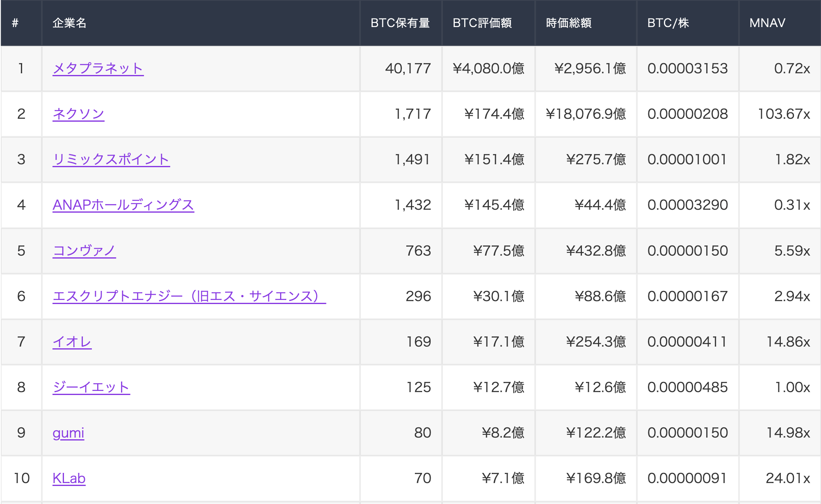The height and width of the screenshot is (504, 821).
Task: Select the 0.00001001 BTC per share cell
Action: click(x=688, y=159)
